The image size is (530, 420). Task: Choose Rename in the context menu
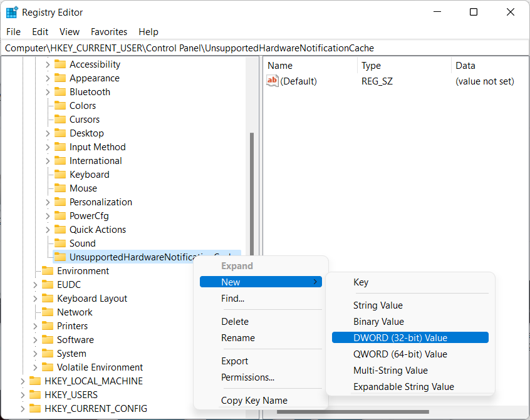pyautogui.click(x=261, y=337)
